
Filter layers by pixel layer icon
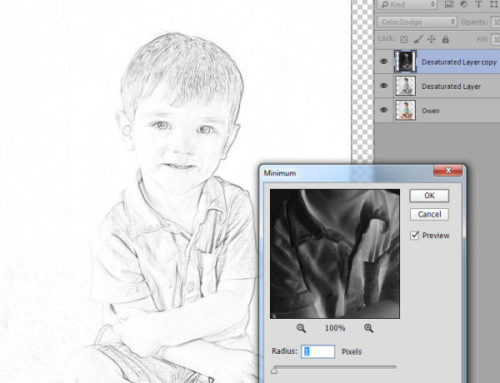tap(449, 4)
